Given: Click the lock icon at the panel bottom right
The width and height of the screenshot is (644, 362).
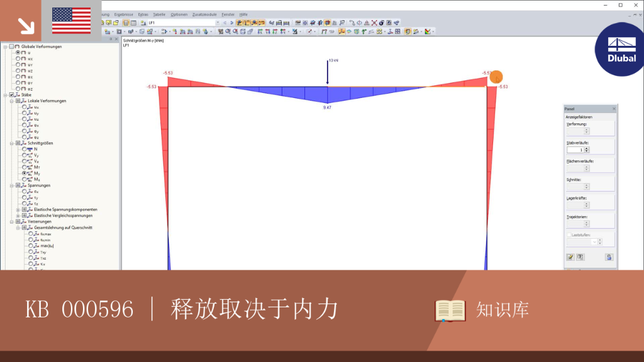Looking at the screenshot, I should tap(609, 257).
